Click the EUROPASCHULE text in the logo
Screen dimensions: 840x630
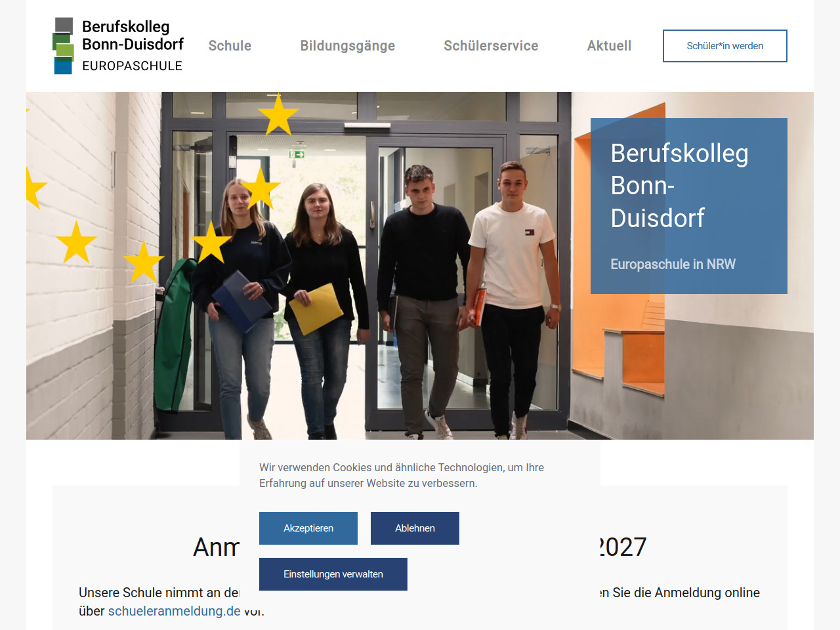point(133,66)
